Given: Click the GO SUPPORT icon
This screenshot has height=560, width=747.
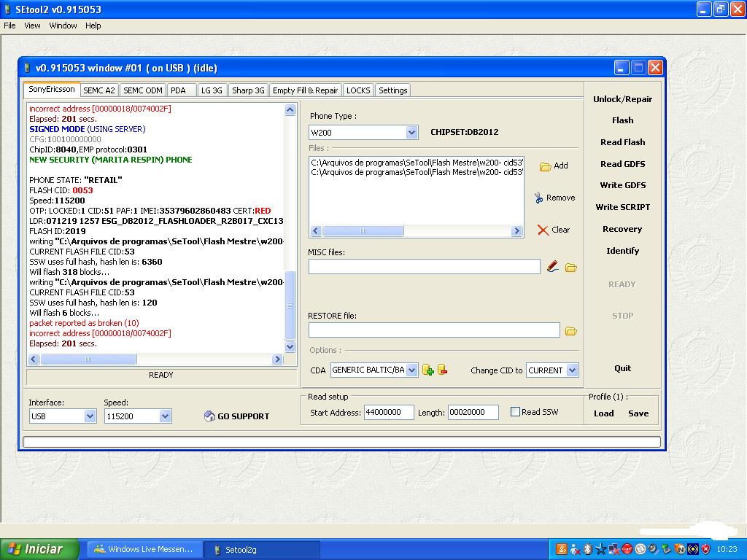Looking at the screenshot, I should point(209,416).
